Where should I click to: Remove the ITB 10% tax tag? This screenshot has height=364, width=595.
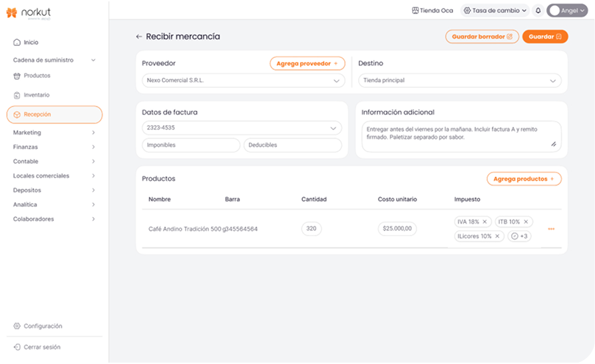pos(526,222)
